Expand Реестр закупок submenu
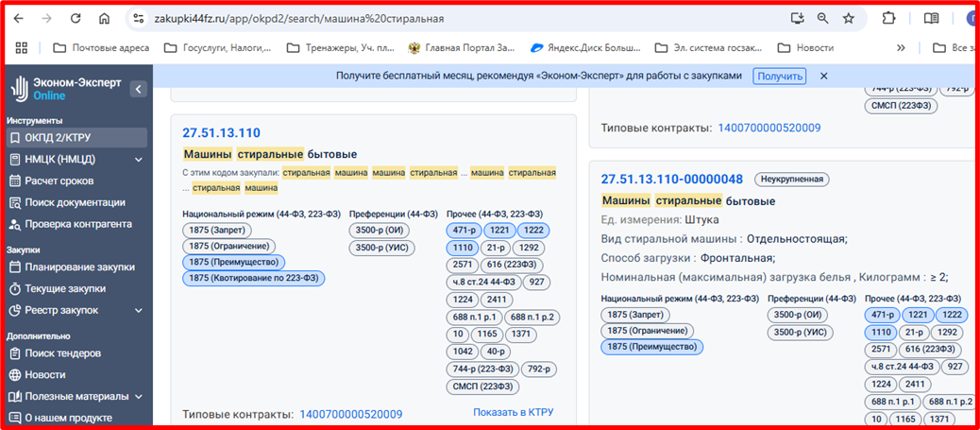The image size is (980, 430). point(139,310)
